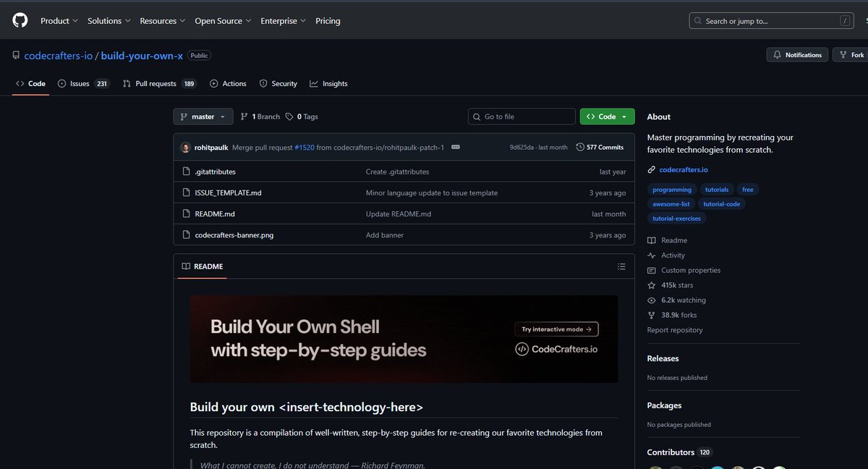868x469 pixels.
Task: View the 6.2k watching link
Action: pos(677,300)
